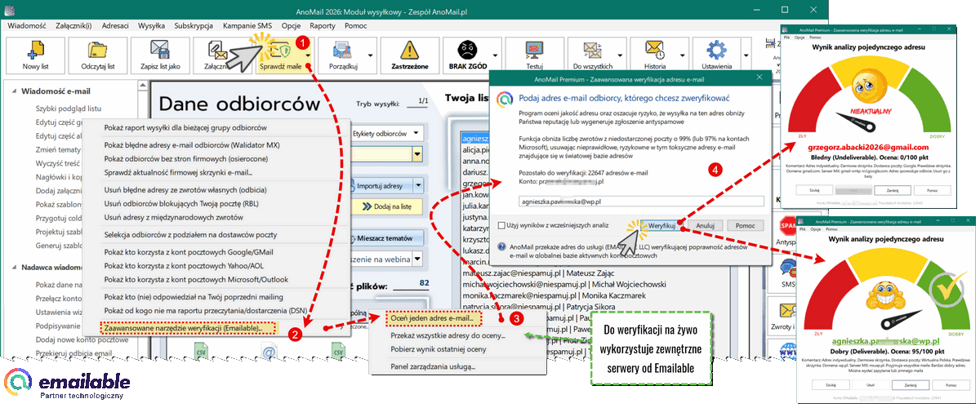
Task: Click Pomoc button in verification dialog
Action: click(745, 224)
